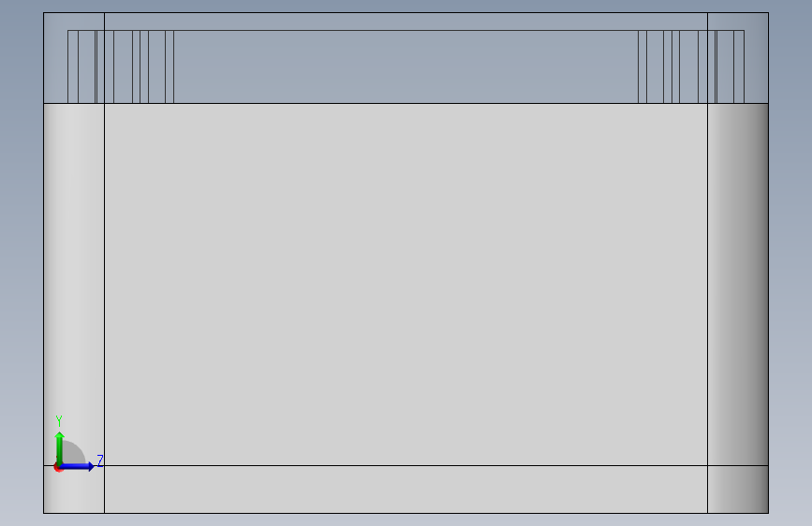The height and width of the screenshot is (526, 812).
Task: Click the left cluster of vertical rib lines
Action: point(121,66)
